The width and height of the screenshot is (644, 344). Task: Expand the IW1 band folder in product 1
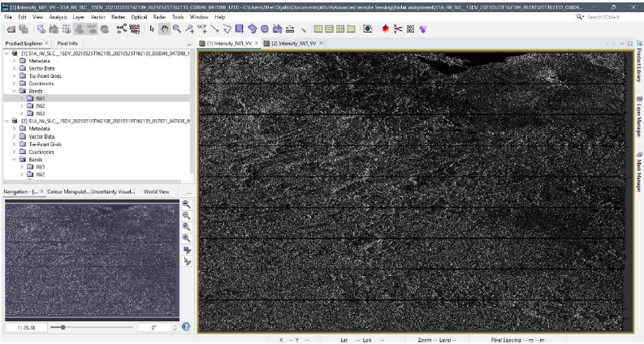pyautogui.click(x=22, y=99)
